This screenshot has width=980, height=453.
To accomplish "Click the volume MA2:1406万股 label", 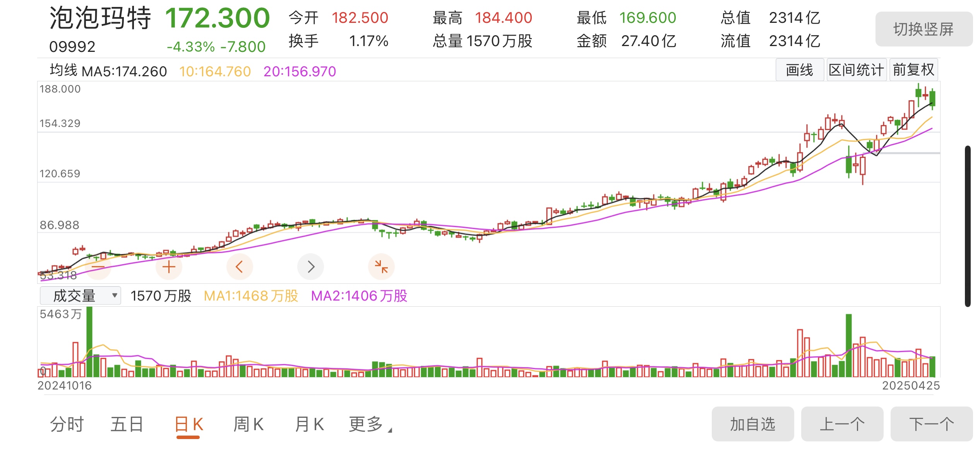I will (x=359, y=296).
